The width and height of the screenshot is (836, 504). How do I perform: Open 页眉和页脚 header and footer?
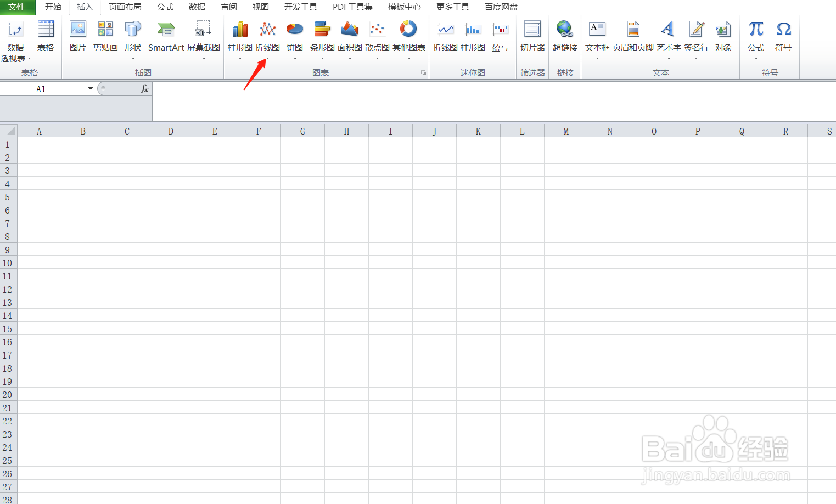tap(633, 37)
